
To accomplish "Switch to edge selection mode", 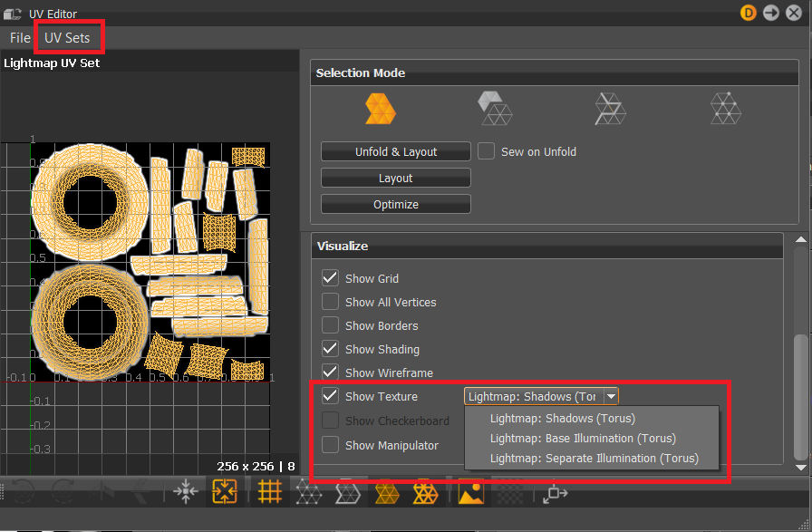I will tap(610, 108).
